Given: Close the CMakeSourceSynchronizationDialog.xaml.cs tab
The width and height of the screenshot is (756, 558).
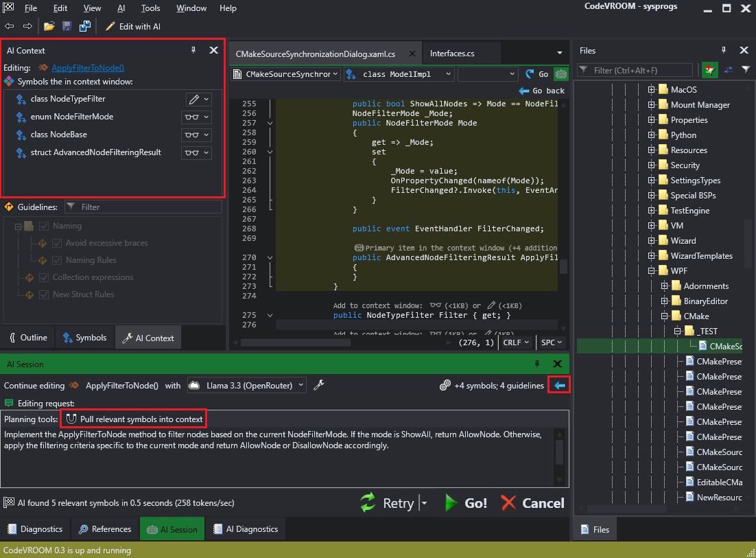Looking at the screenshot, I should pos(412,54).
